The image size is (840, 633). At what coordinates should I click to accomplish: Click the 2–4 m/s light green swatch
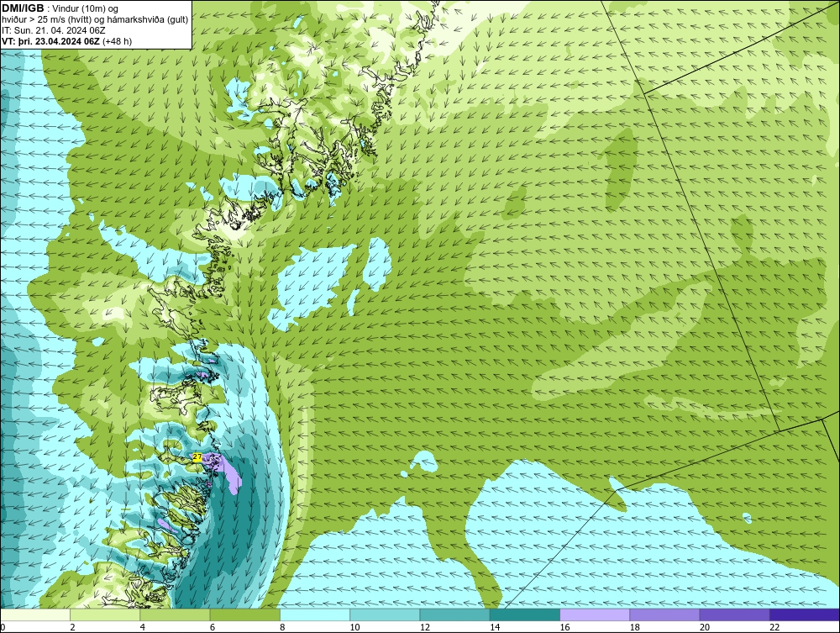[x=105, y=615]
